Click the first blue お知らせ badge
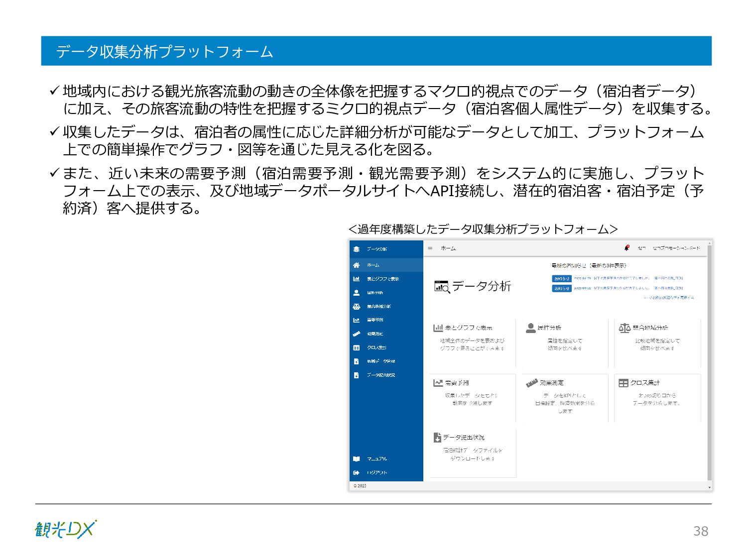This screenshot has width=747, height=560. [x=562, y=279]
